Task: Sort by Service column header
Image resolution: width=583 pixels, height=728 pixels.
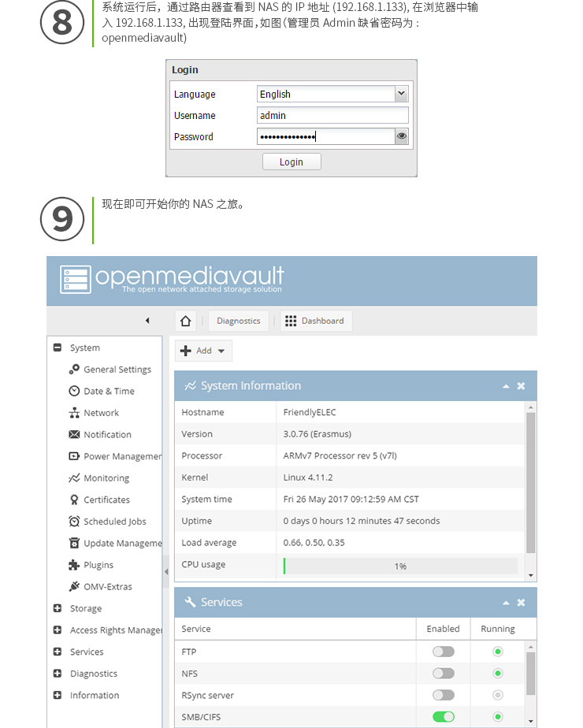Action: pyautogui.click(x=295, y=629)
